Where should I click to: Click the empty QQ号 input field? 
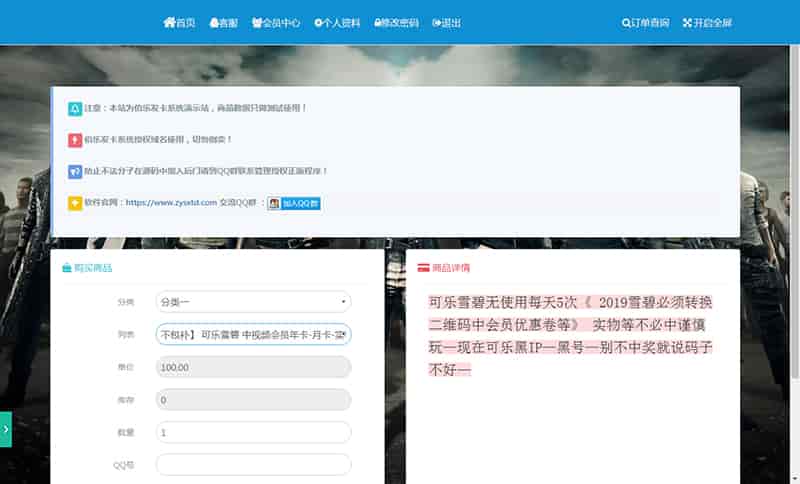pyautogui.click(x=253, y=465)
